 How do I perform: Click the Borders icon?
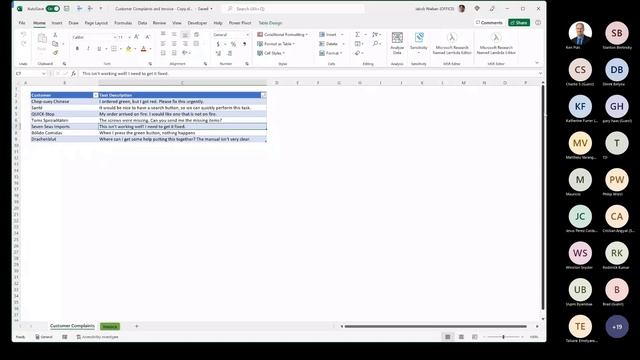click(114, 49)
